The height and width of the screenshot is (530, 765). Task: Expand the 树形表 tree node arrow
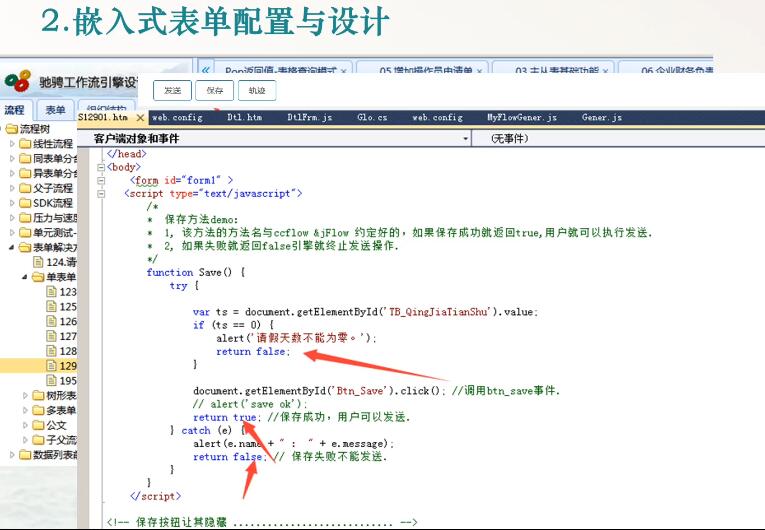tap(25, 395)
